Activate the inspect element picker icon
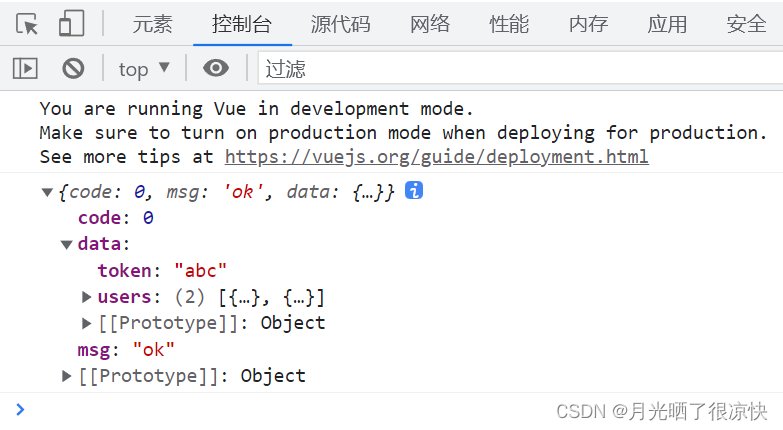783x430 pixels. coord(27,24)
